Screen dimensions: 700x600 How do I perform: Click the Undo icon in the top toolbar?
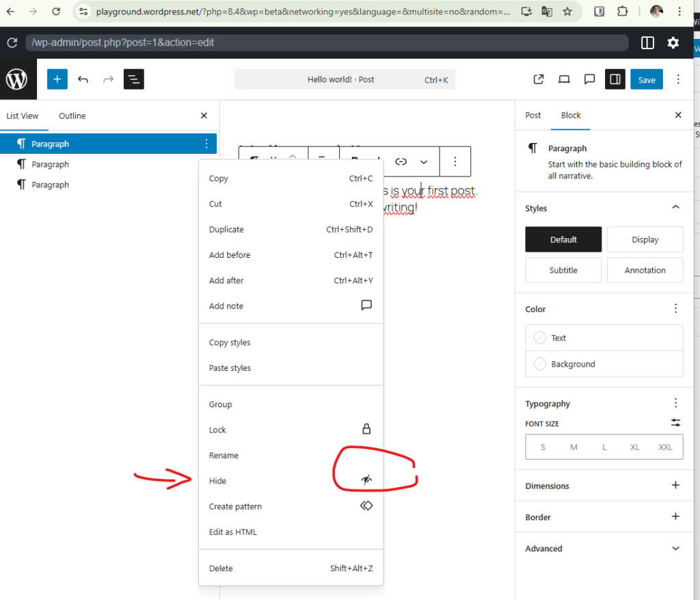83,79
